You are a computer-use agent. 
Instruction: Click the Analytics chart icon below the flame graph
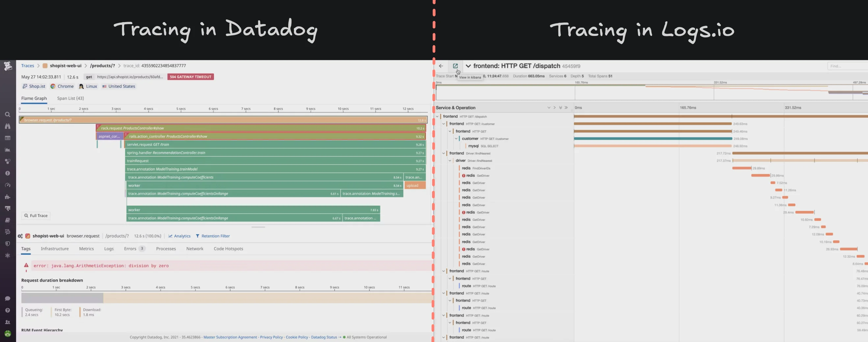[x=170, y=236]
